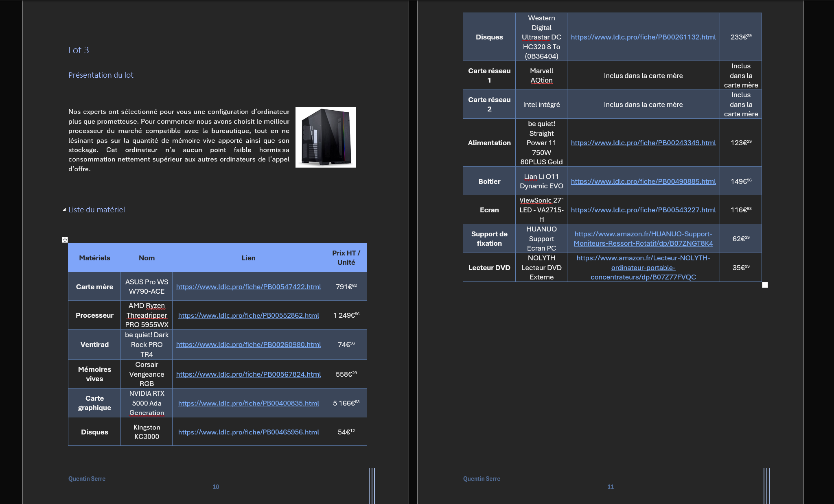Click the table move handle icon

point(65,240)
